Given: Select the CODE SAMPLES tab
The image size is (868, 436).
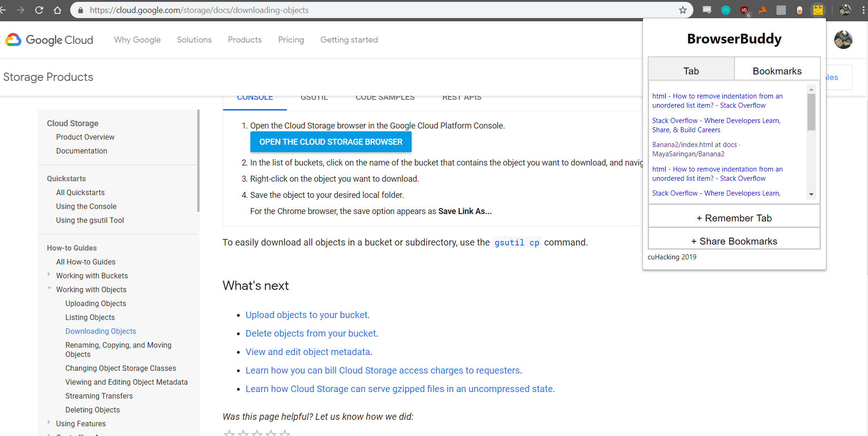Looking at the screenshot, I should (385, 98).
